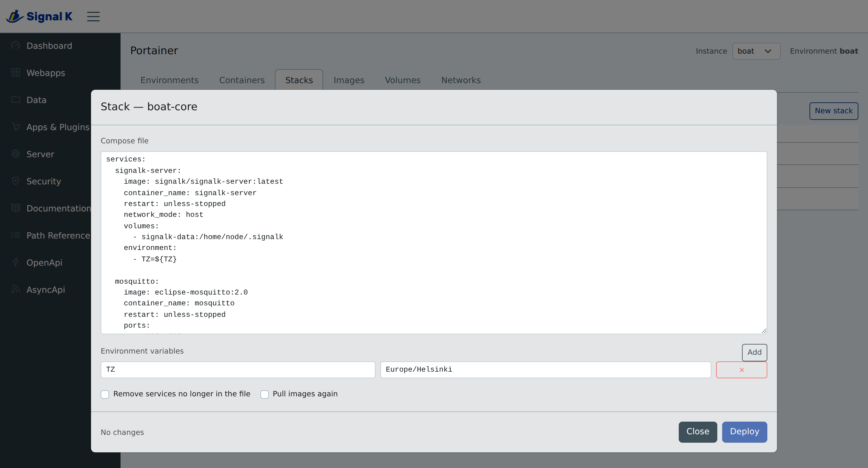Click the 'Portainer' page heading
Image resolution: width=868 pixels, height=468 pixels.
[x=154, y=51]
